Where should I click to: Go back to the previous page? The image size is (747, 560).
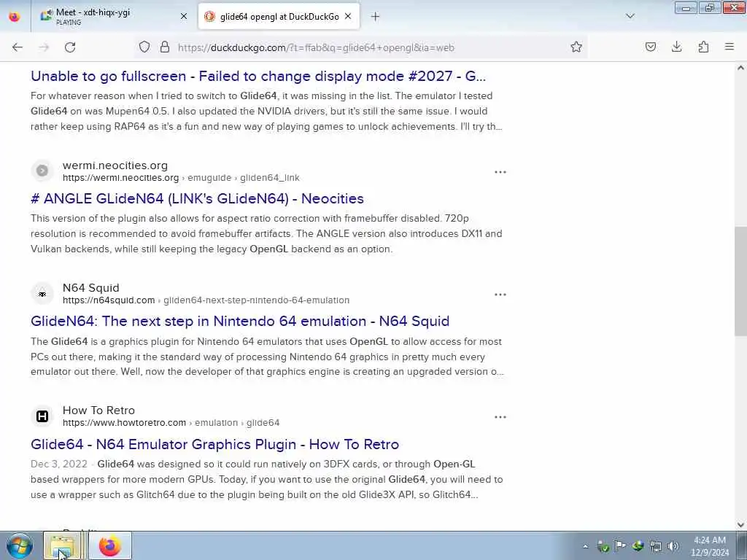click(x=18, y=47)
